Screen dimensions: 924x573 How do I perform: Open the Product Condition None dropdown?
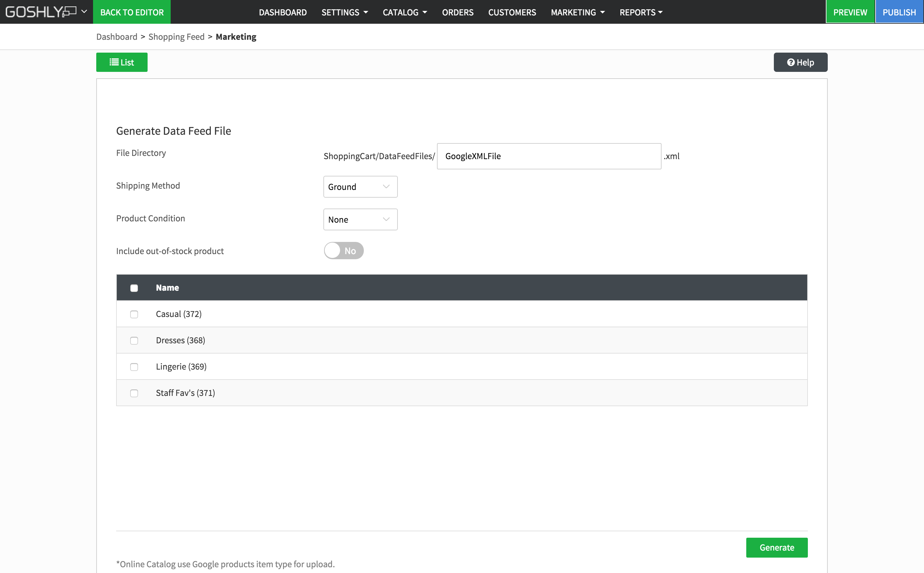click(360, 219)
